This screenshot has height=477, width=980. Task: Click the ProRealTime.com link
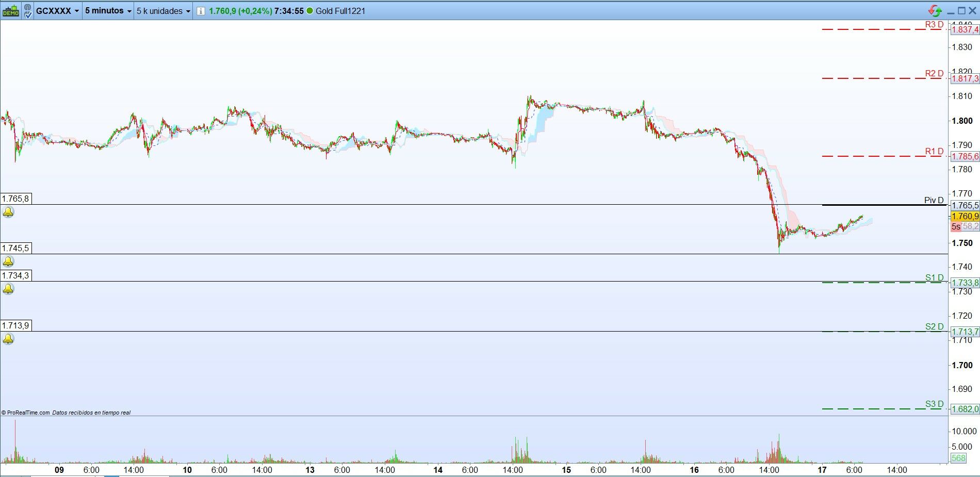[26, 413]
